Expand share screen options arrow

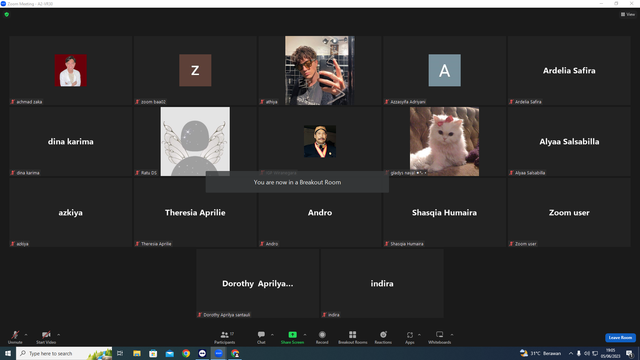click(x=305, y=335)
